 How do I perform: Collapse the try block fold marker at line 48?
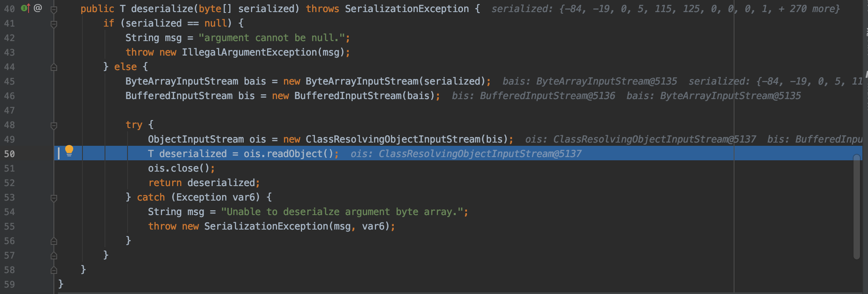54,125
